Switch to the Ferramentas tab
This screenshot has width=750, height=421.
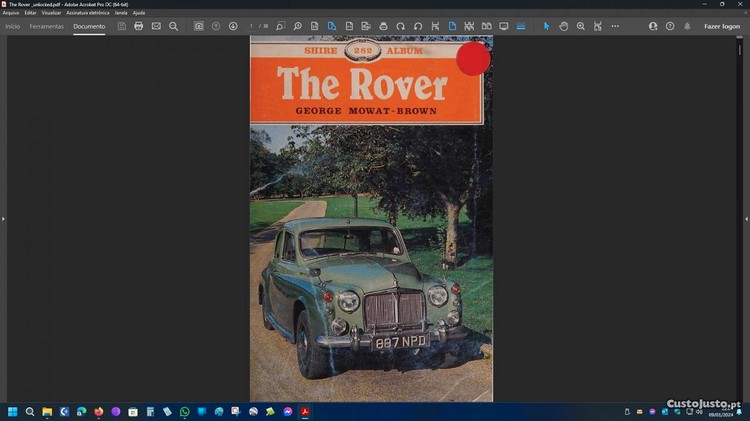tap(46, 26)
